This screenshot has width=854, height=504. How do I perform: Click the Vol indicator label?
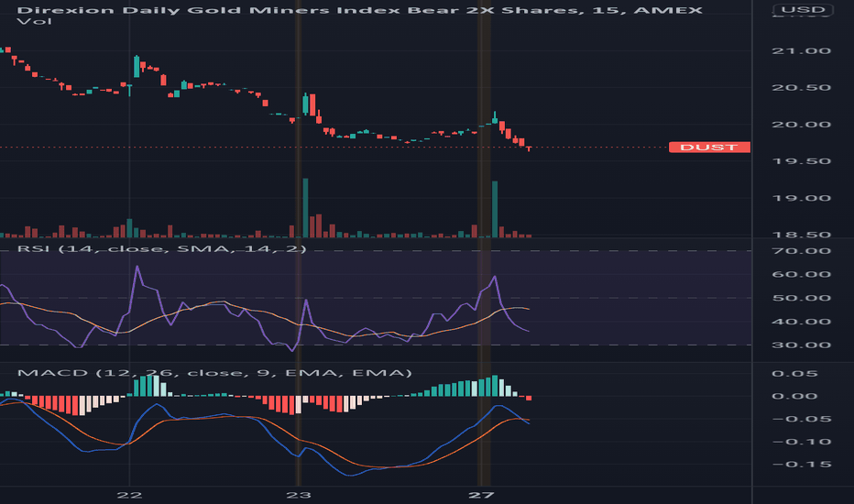click(34, 22)
